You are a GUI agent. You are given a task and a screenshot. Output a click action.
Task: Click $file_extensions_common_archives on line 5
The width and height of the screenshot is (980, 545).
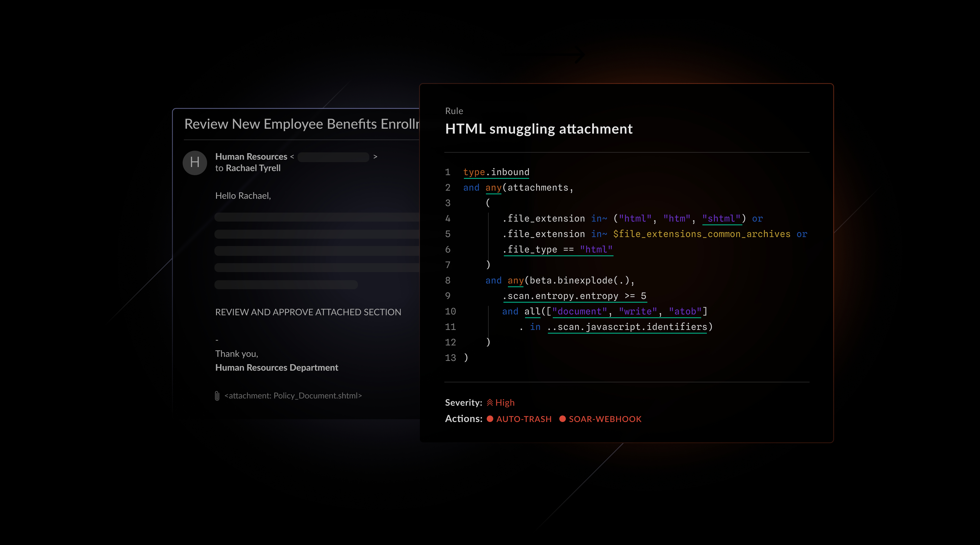click(701, 234)
